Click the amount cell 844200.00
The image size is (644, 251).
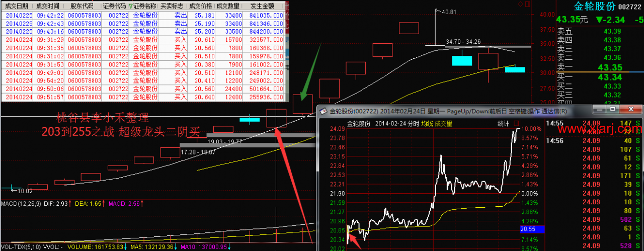[266, 31]
